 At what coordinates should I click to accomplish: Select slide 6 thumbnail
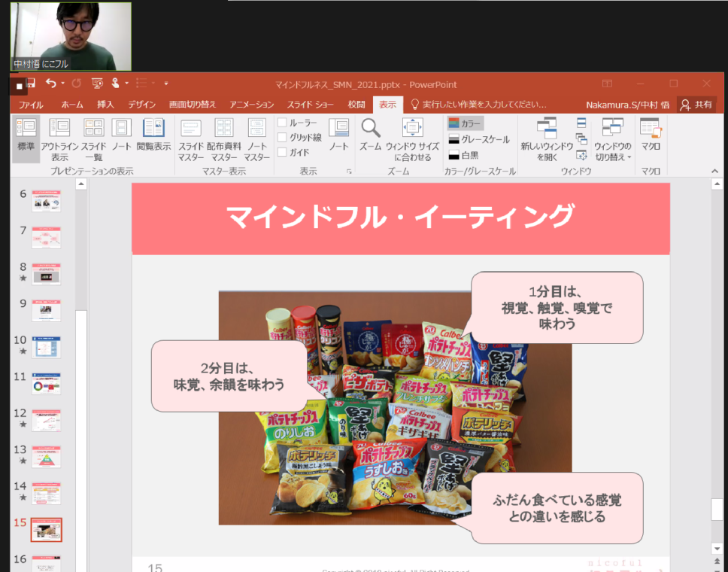(46, 201)
